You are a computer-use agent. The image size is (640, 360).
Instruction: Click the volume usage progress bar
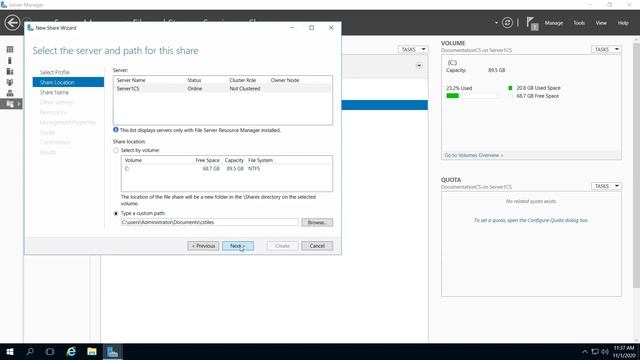click(472, 96)
